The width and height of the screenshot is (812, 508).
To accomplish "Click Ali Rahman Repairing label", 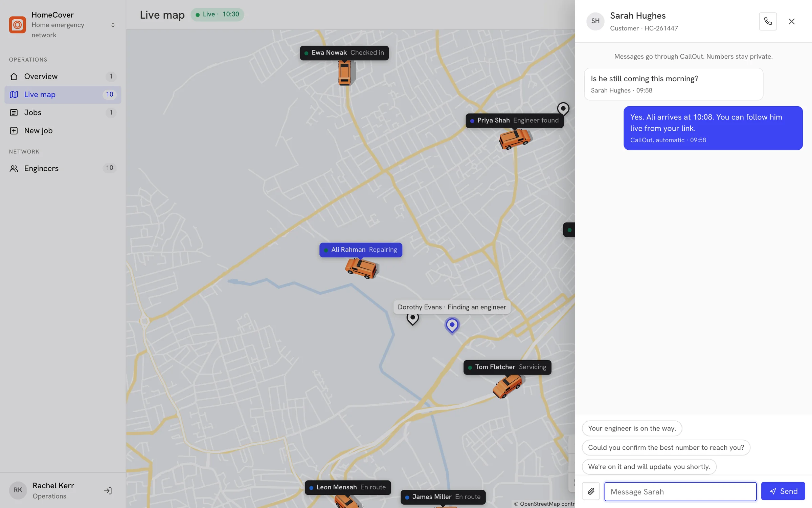I will tap(361, 250).
